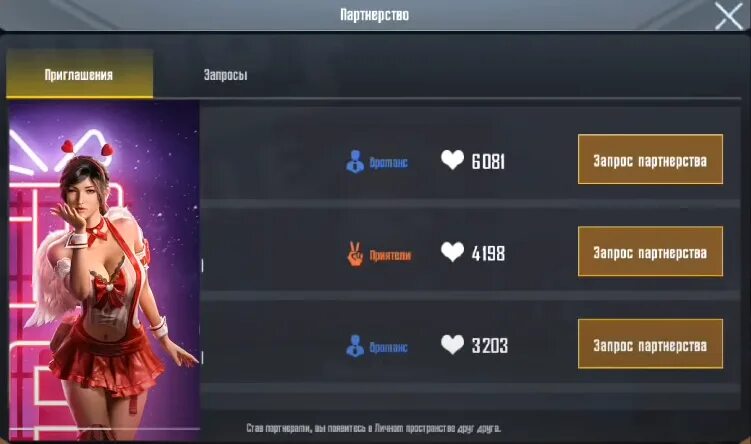Viewport: 751px width, 444px height.
Task: Click the 4198 points value
Action: pos(488,253)
